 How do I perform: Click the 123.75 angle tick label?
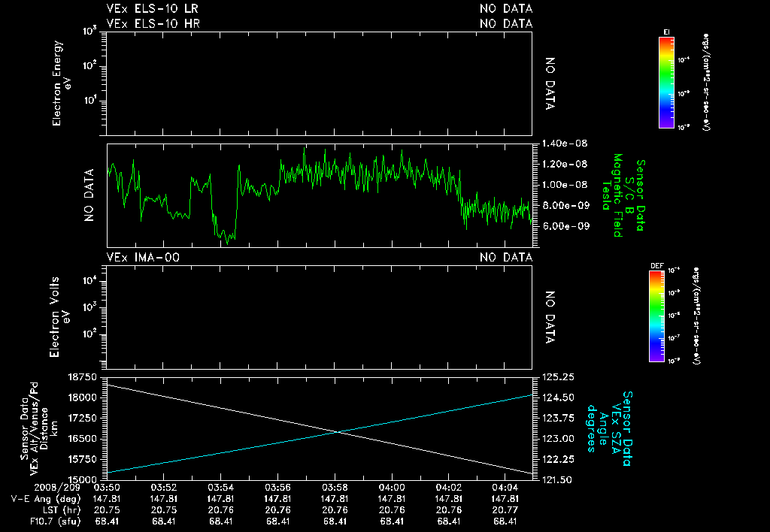pos(559,418)
